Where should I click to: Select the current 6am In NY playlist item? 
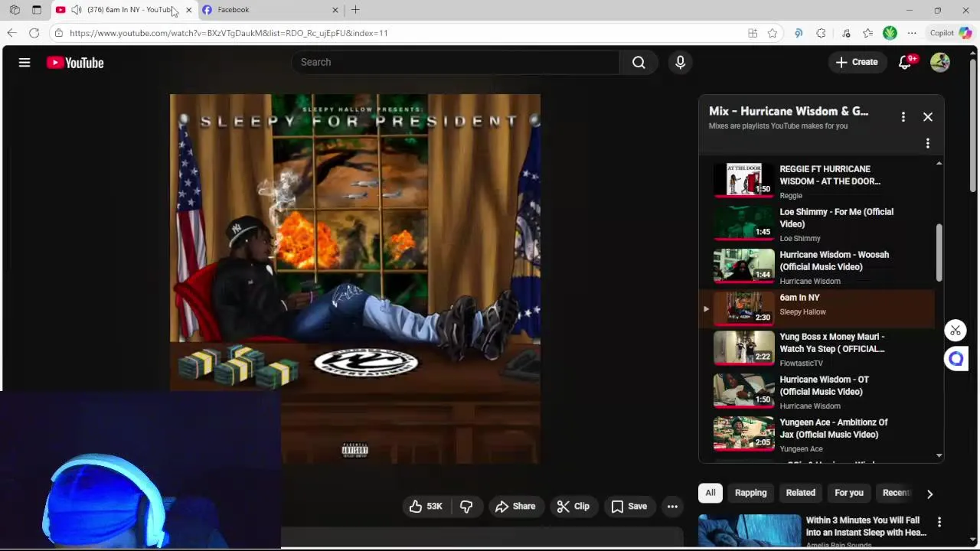[x=816, y=309]
